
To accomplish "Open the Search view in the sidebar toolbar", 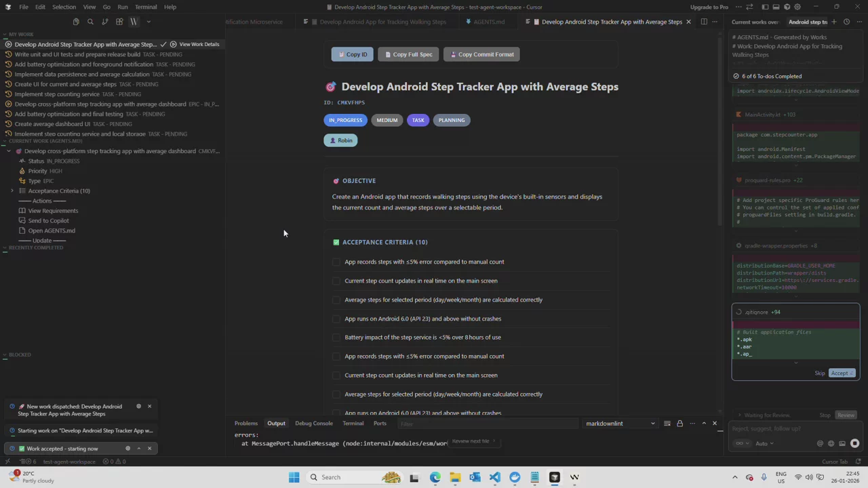I will coord(90,22).
